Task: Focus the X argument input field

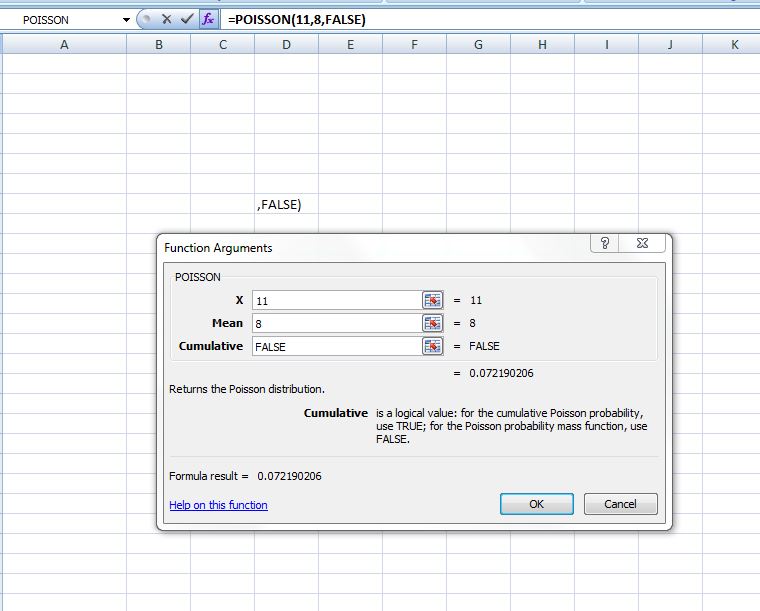Action: [335, 300]
